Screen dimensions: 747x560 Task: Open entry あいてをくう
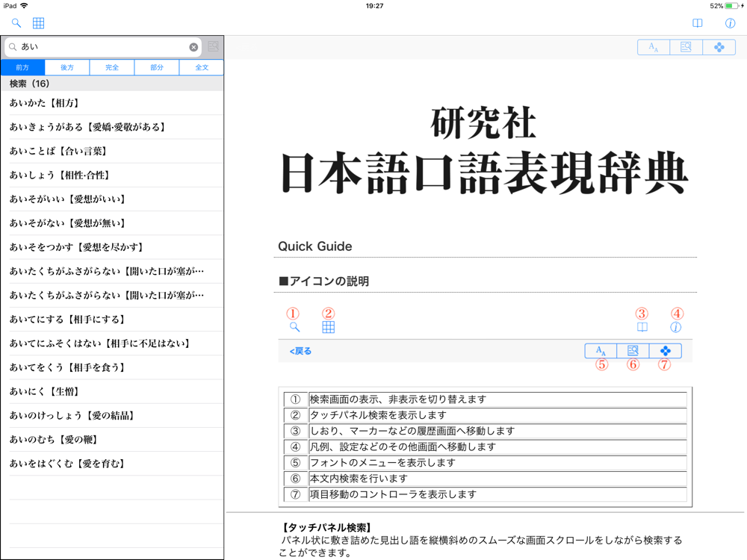tap(112, 367)
